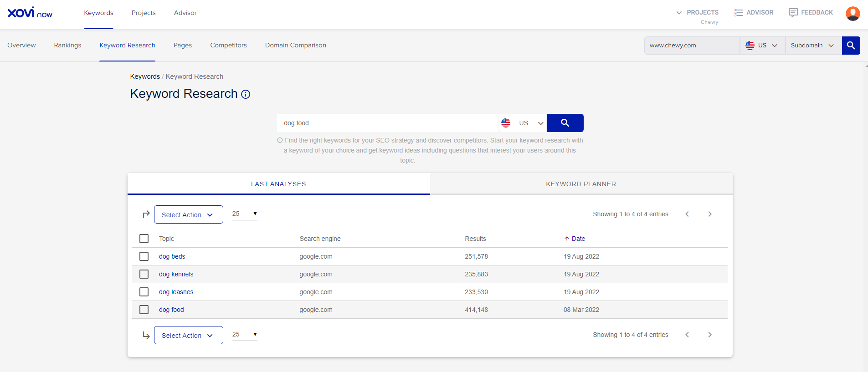Click the domain search magnifier button
The height and width of the screenshot is (372, 868).
[851, 46]
